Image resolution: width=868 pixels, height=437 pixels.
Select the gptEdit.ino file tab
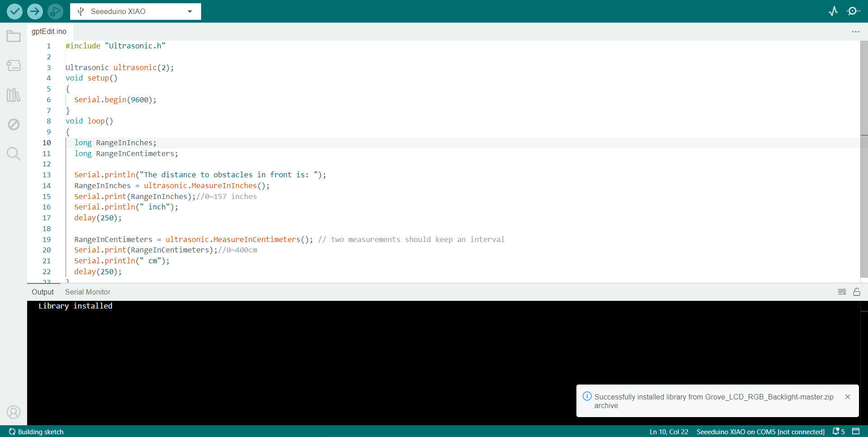tap(49, 31)
